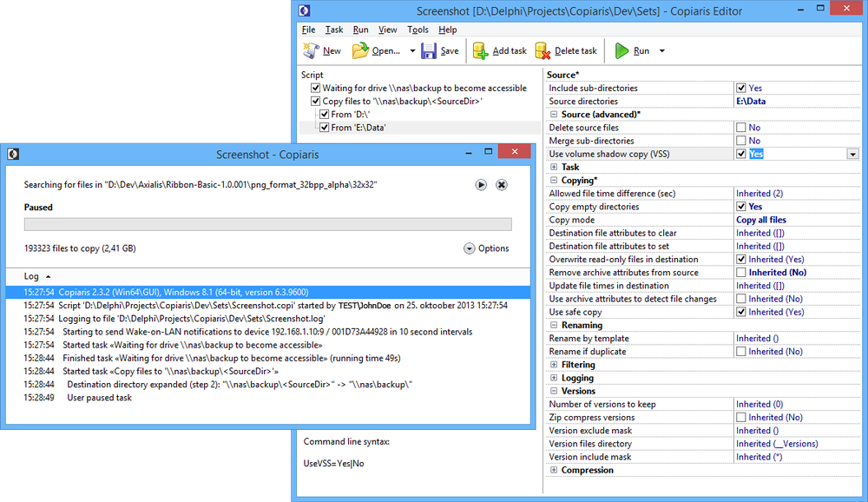Viewport: 868px width, 502px height.
Task: Open the Use volume shadow copy value dropdown
Action: coord(853,154)
